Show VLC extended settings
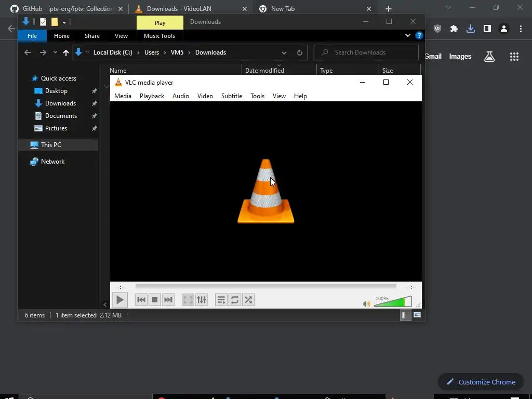 click(202, 300)
